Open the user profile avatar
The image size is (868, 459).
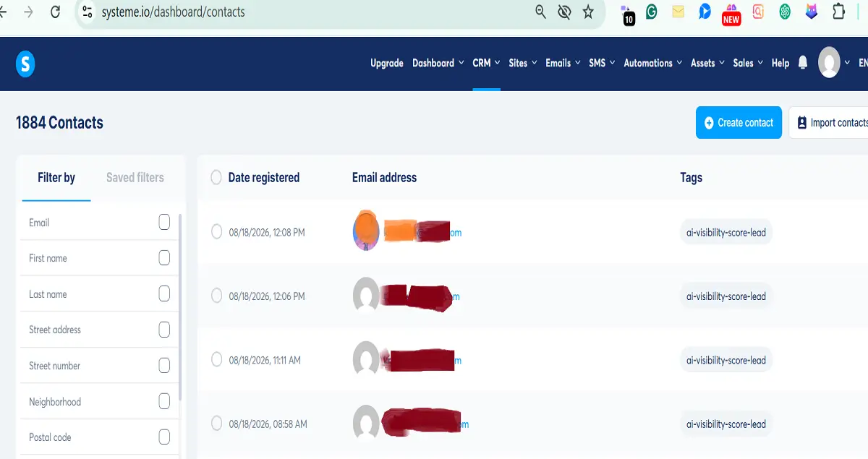click(829, 63)
